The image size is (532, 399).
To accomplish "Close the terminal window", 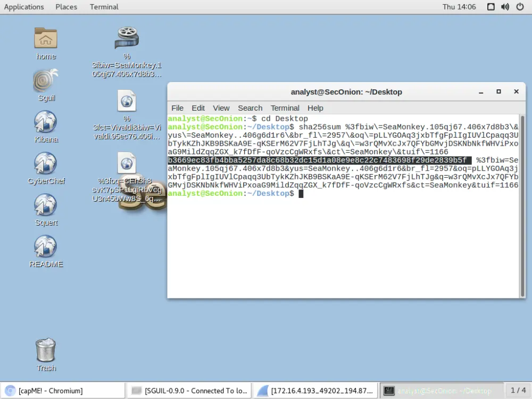I will pyautogui.click(x=517, y=92).
